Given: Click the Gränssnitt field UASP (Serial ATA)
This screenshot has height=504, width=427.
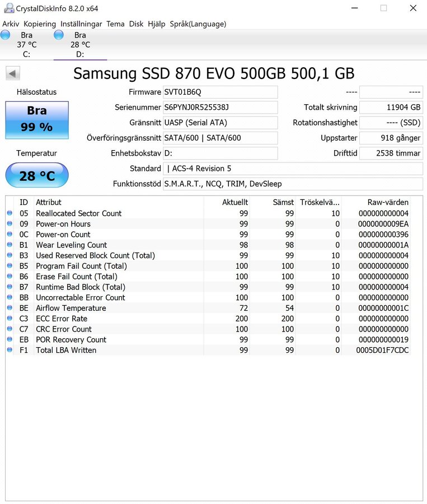Looking at the screenshot, I should pyautogui.click(x=220, y=123).
